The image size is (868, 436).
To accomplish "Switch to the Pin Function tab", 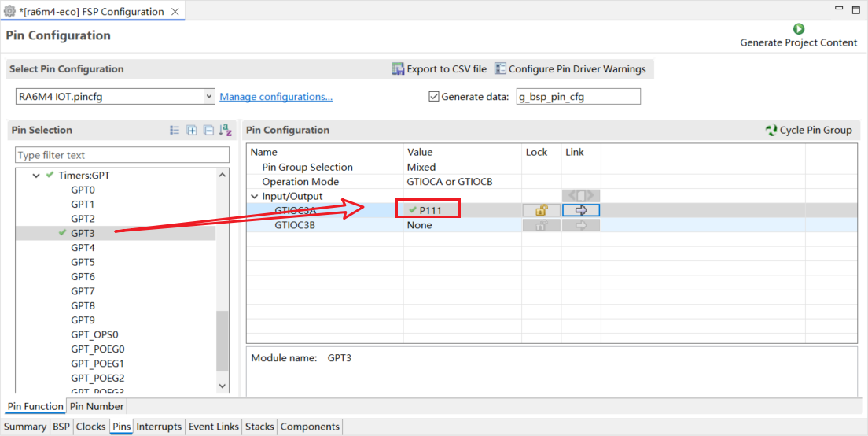I will pyautogui.click(x=35, y=406).
